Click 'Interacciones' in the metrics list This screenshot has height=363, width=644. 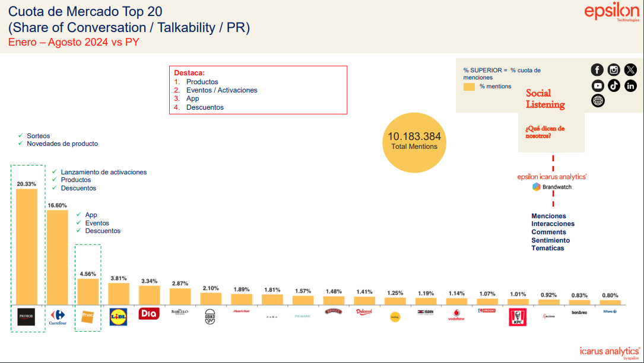click(x=553, y=224)
